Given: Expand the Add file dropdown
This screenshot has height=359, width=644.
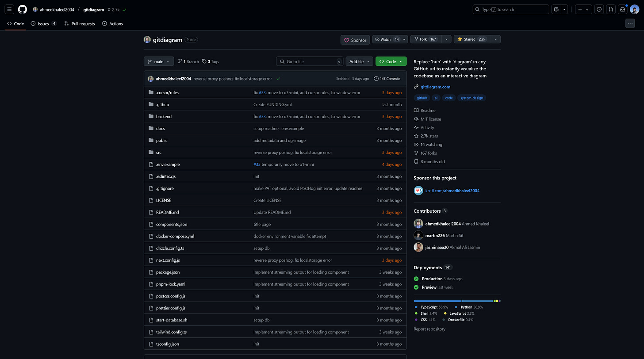Looking at the screenshot, I should [x=359, y=61].
